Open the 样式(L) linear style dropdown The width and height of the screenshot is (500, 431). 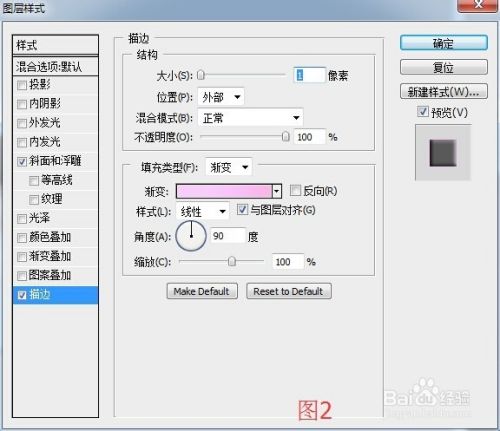(x=203, y=211)
